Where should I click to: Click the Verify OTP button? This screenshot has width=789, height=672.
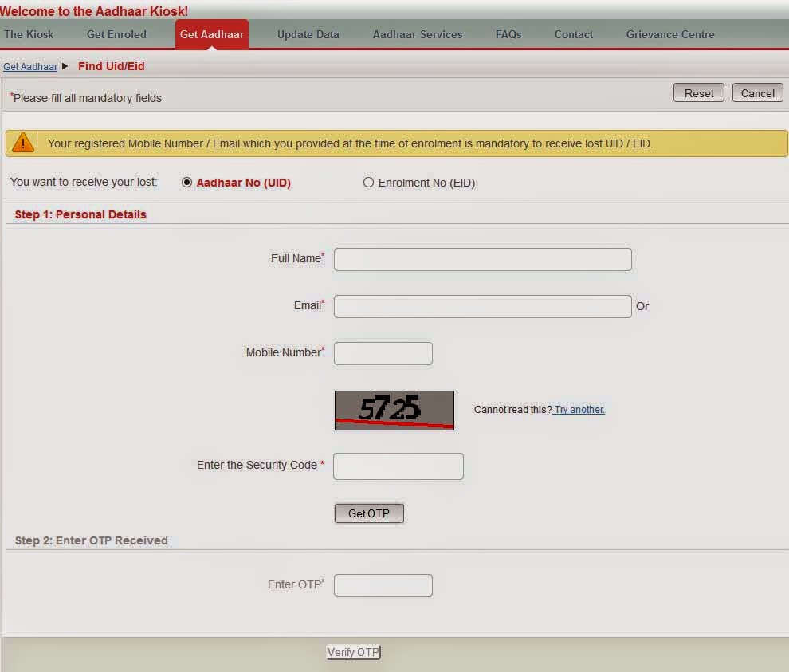[353, 652]
